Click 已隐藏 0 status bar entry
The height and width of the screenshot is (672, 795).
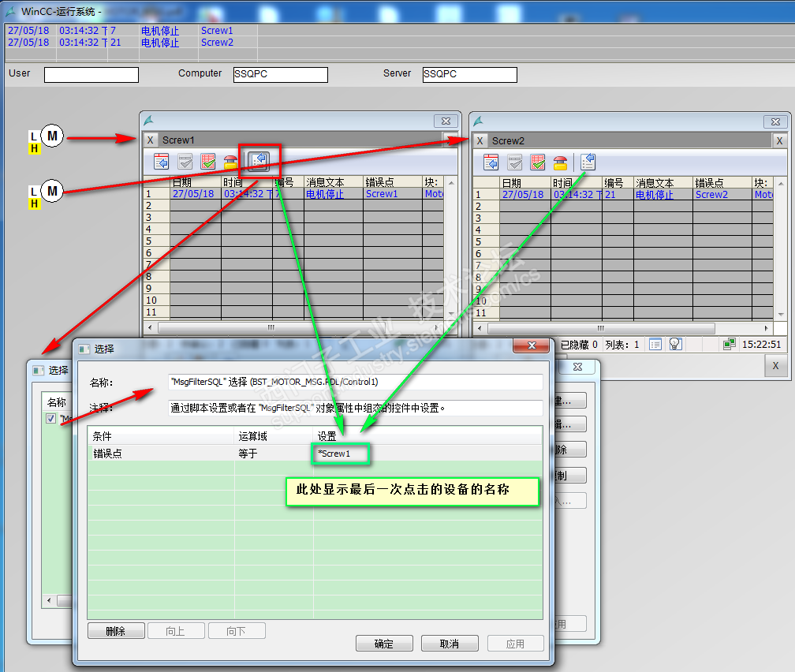(579, 345)
